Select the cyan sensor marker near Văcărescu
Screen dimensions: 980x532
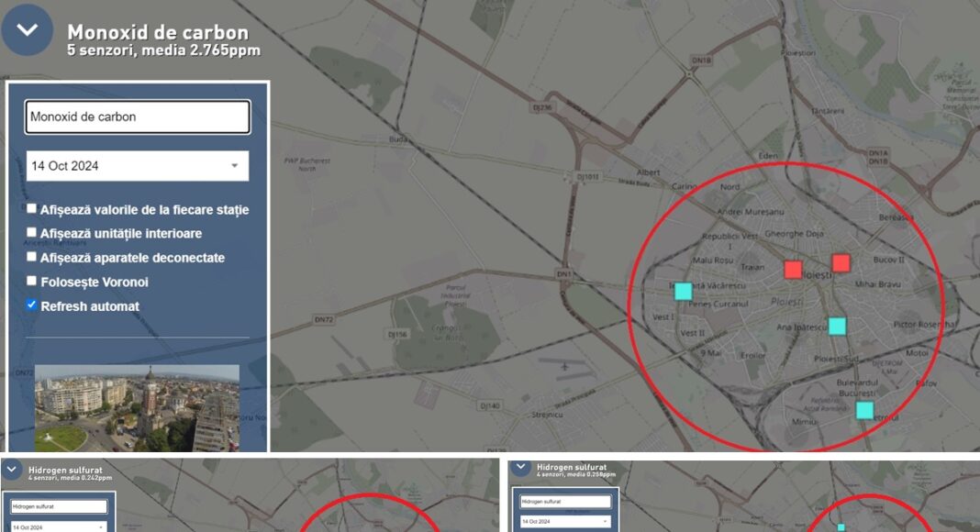click(683, 291)
